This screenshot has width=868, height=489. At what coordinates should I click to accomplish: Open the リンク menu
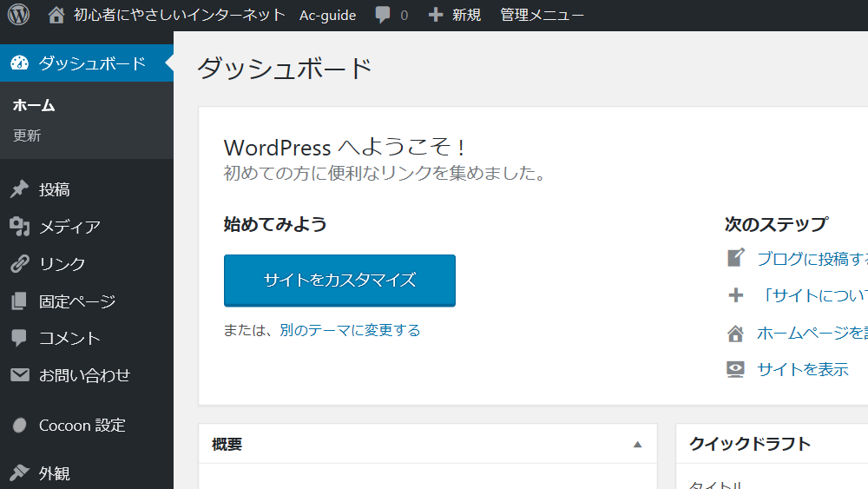[x=62, y=263]
